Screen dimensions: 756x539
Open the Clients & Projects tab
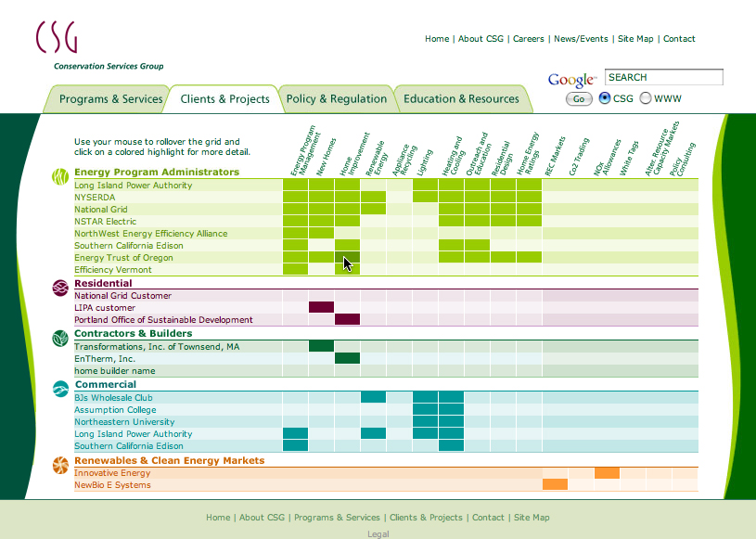(x=224, y=99)
